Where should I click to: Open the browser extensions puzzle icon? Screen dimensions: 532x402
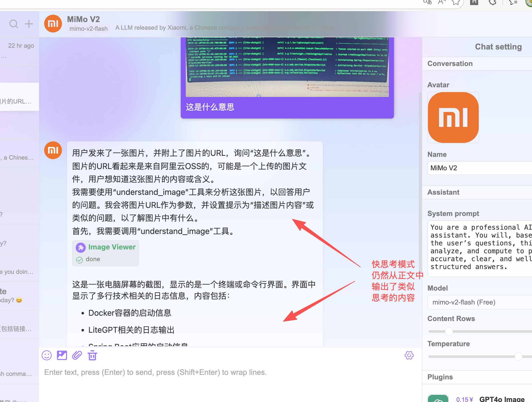click(x=492, y=2)
